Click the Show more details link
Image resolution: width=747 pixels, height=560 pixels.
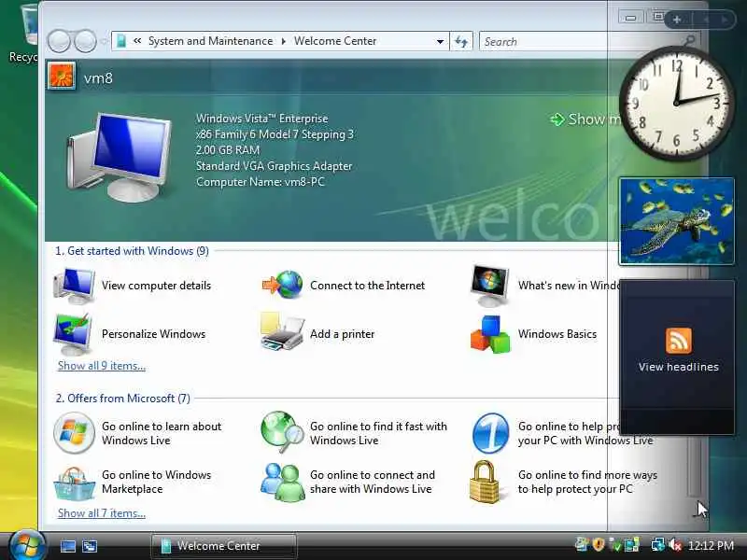click(x=585, y=119)
